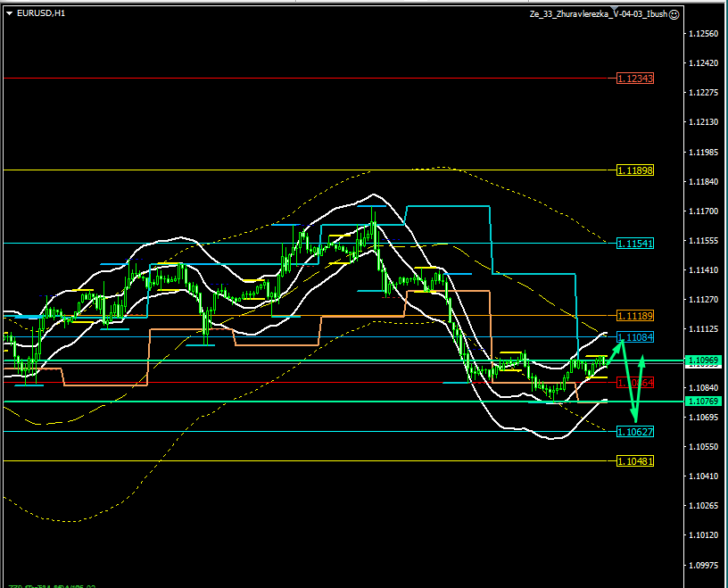This screenshot has height=588, width=728.
Task: Open the chart menu triangle beside EURUSD,H1
Action: [9, 13]
